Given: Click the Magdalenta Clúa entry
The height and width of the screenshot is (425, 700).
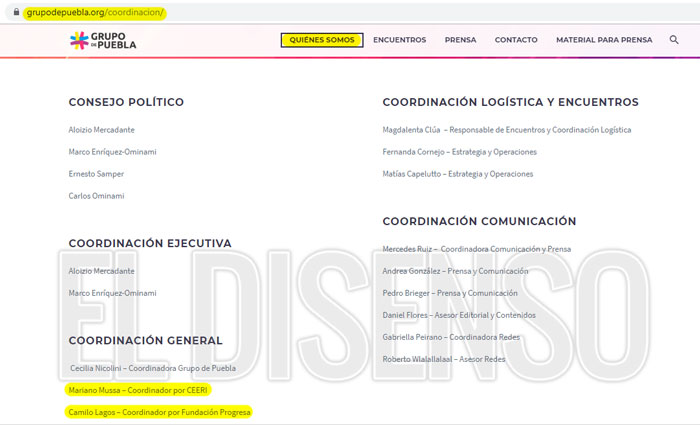Looking at the screenshot, I should click(x=507, y=130).
